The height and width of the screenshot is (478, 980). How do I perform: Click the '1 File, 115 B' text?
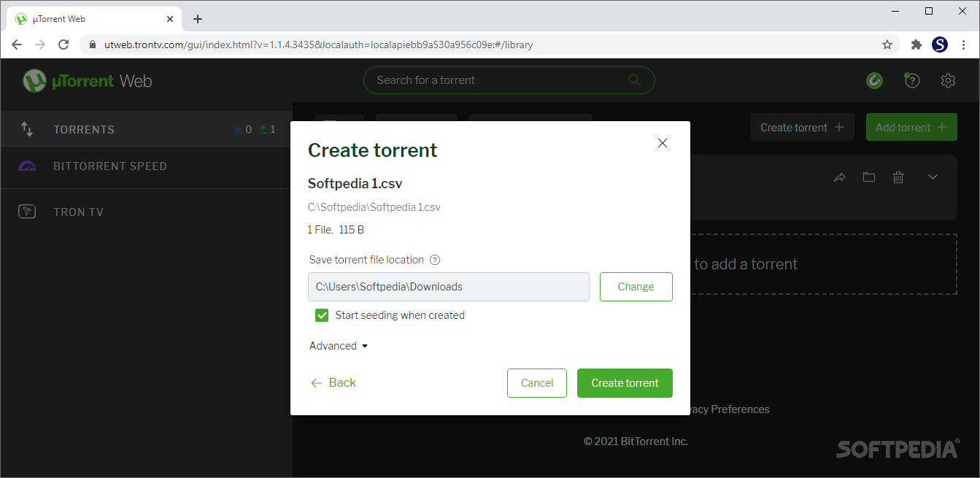click(336, 230)
